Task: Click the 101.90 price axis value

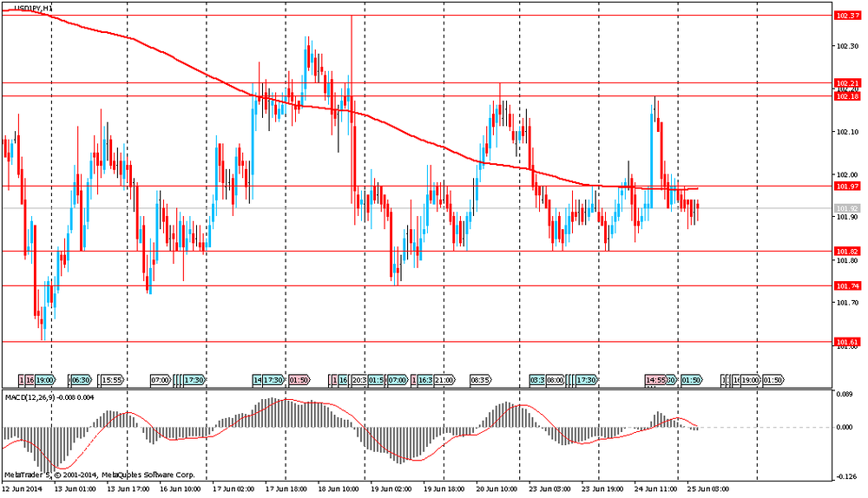Action: tap(847, 218)
